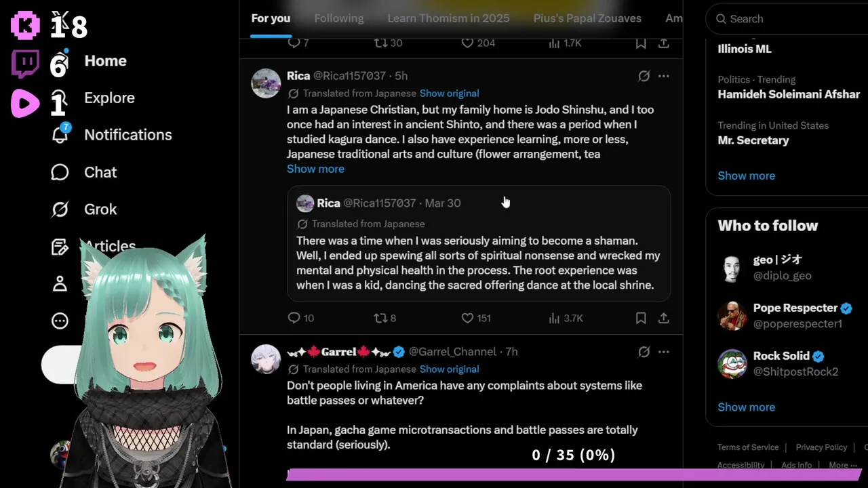Like Rica's Japanese Christian post
This screenshot has width=868, height=488.
[x=475, y=318]
